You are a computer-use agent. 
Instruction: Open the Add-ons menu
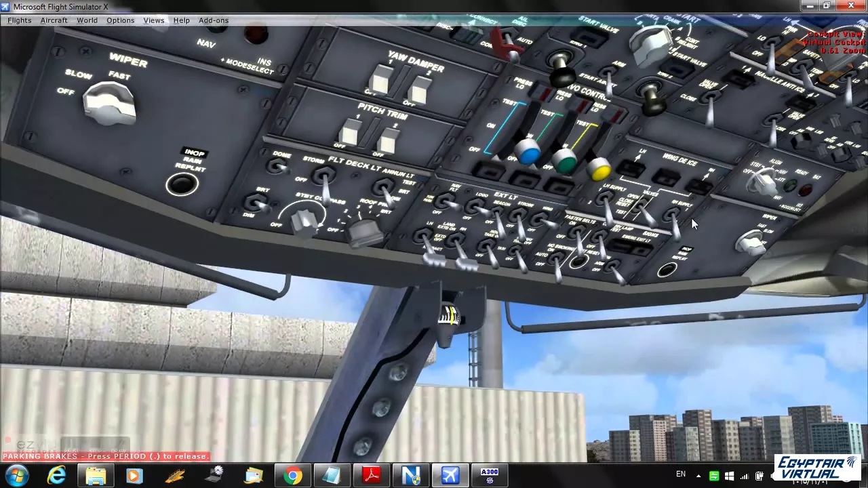pos(213,20)
